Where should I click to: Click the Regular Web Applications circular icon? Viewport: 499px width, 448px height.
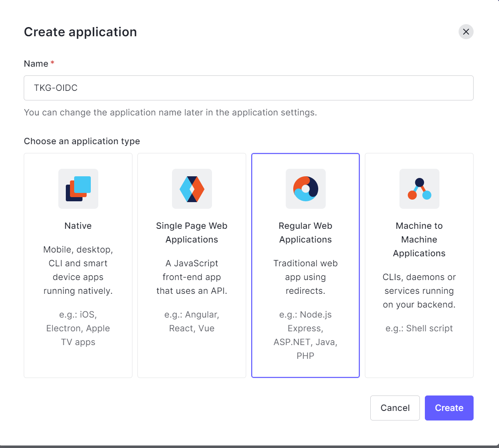point(306,189)
